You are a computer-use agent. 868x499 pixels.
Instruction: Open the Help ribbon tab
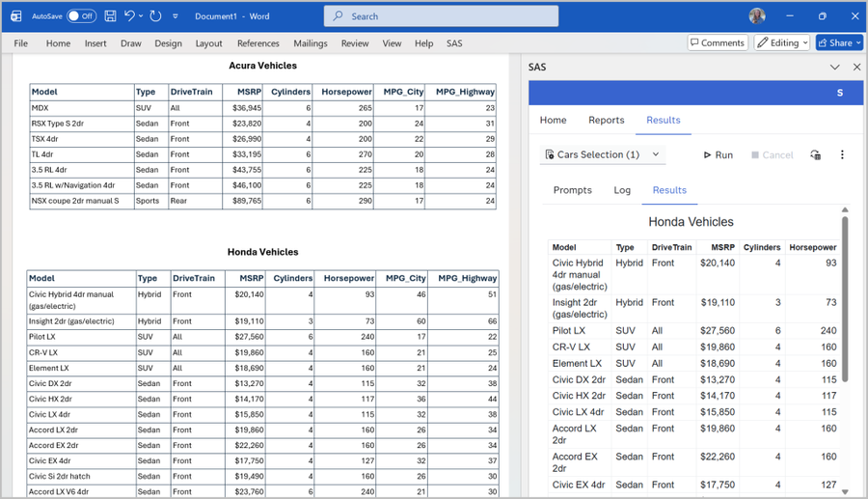424,43
